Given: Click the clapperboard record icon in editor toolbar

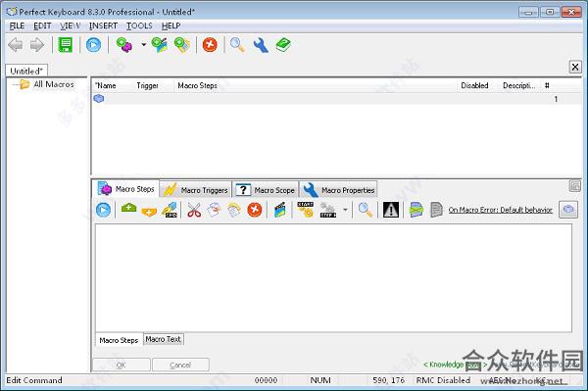Looking at the screenshot, I should (279, 210).
